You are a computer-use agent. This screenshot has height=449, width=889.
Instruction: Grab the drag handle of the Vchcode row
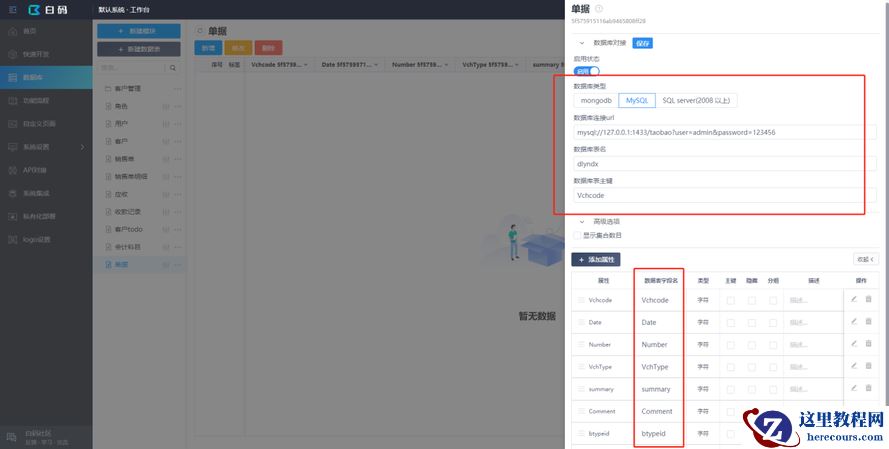[581, 299]
